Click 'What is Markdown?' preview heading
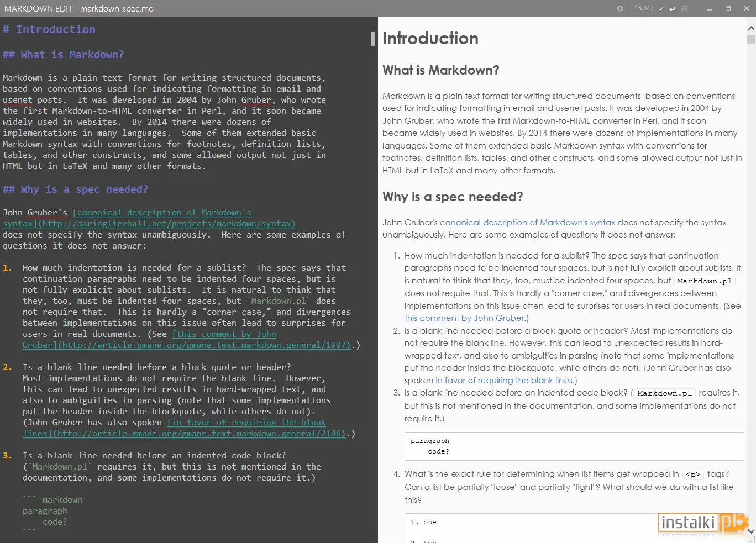Screen dimensions: 756x543 tap(441, 70)
